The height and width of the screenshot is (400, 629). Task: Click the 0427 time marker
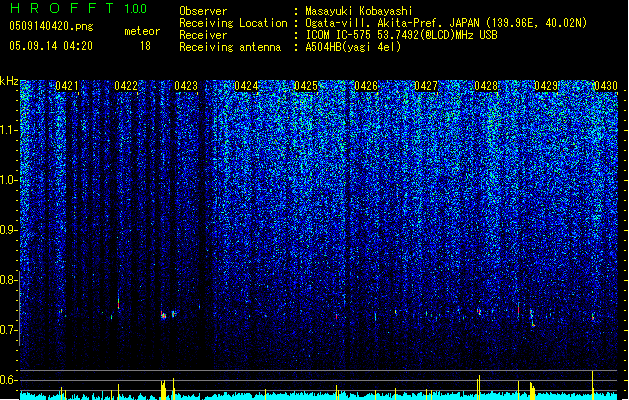pyautogui.click(x=426, y=86)
